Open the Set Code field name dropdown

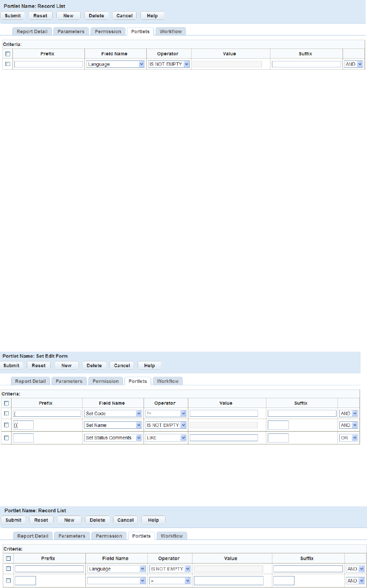(113, 414)
